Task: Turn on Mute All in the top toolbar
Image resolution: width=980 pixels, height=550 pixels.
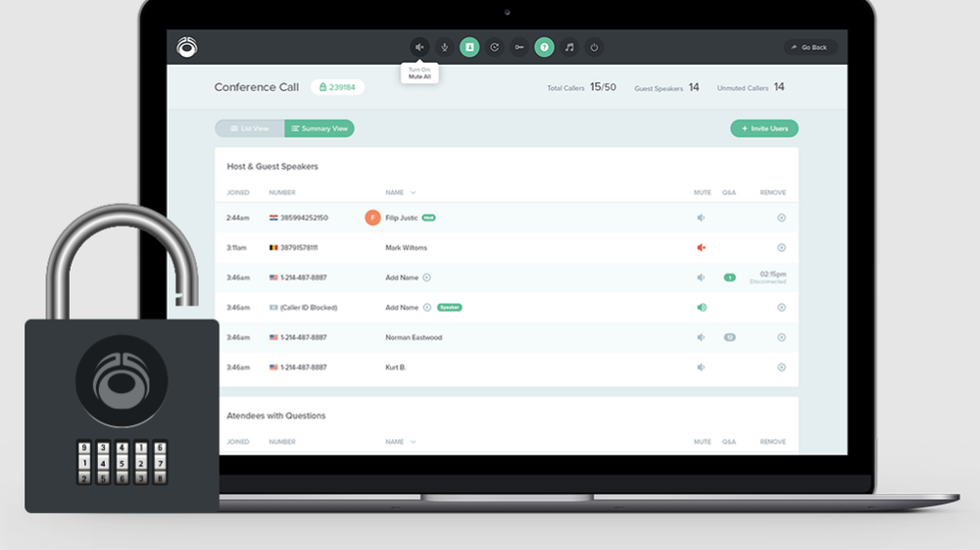Action: (419, 47)
